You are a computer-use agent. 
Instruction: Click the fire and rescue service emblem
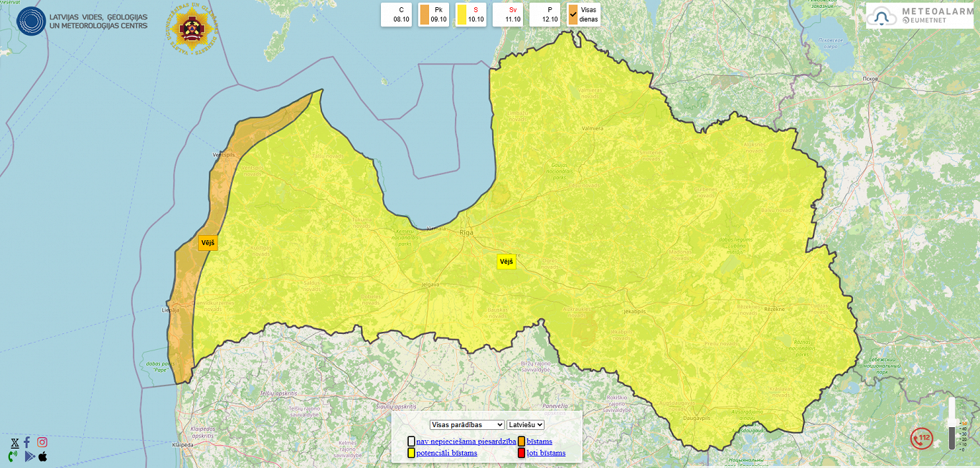193,28
